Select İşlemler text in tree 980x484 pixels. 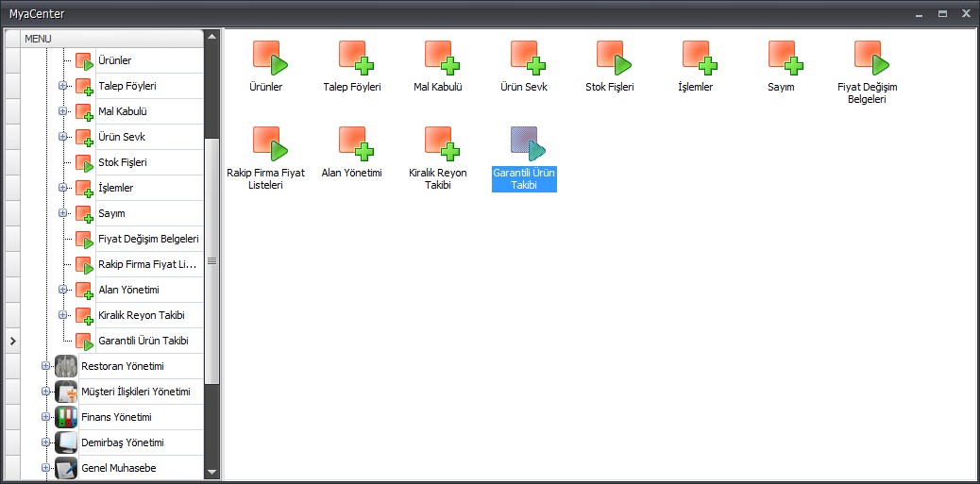pyautogui.click(x=115, y=188)
